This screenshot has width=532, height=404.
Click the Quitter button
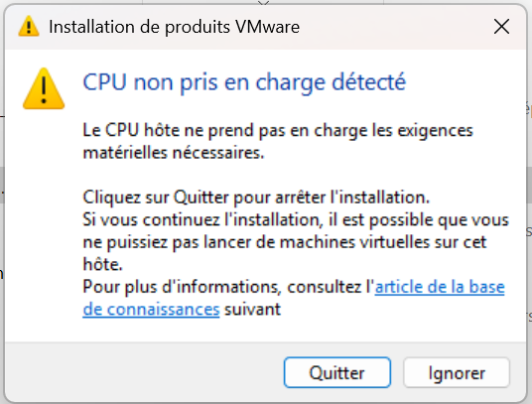click(337, 372)
